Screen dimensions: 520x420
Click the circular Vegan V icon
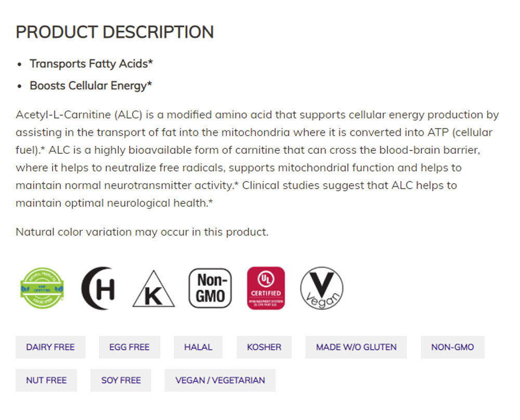(321, 288)
